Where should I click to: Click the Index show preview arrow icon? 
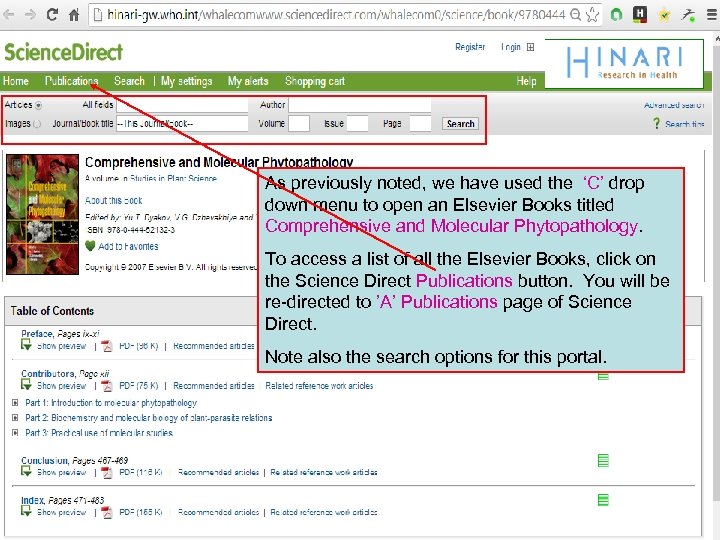(x=26, y=511)
